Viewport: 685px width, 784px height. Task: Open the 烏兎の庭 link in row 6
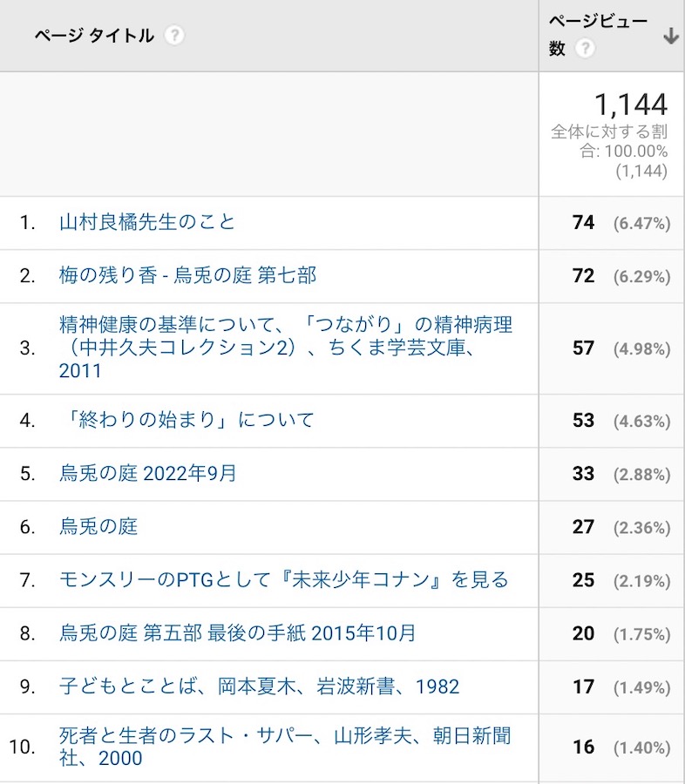click(98, 527)
